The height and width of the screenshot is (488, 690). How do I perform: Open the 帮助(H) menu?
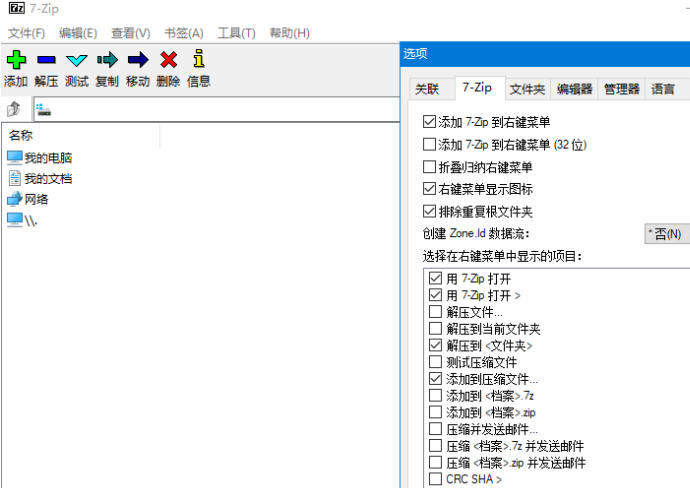(290, 33)
